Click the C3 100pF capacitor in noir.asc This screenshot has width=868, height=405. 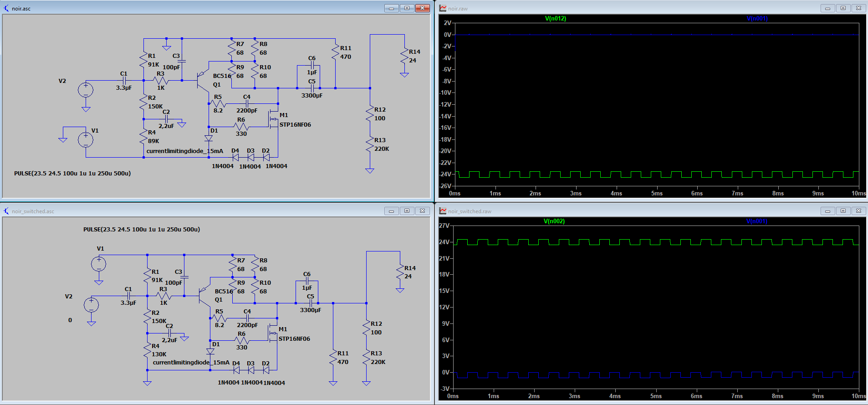(x=182, y=61)
